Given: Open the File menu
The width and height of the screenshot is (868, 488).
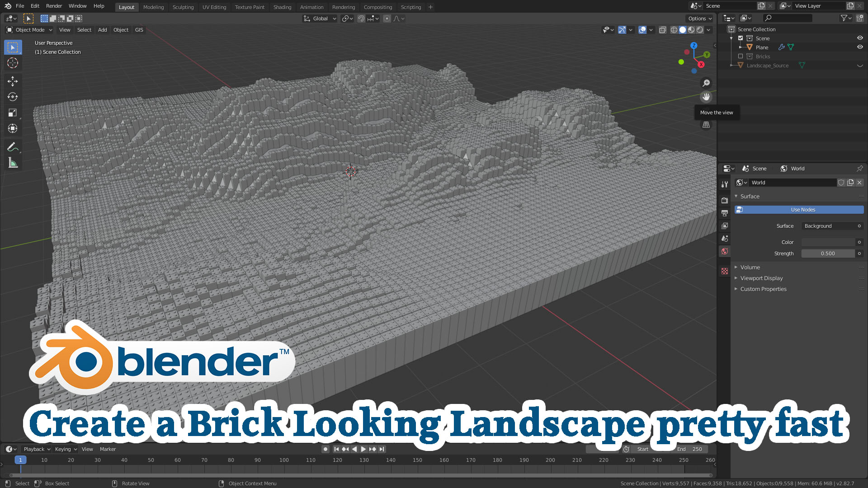Looking at the screenshot, I should (x=20, y=6).
